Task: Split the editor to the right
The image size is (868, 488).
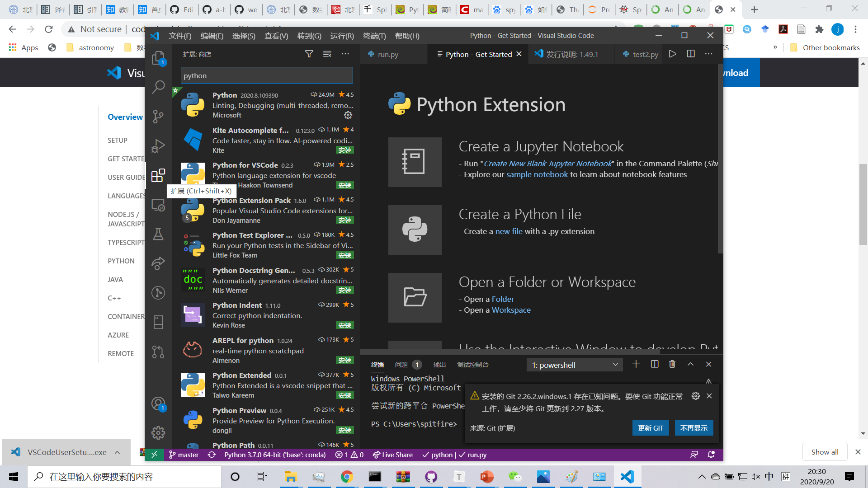Action: coord(691,54)
